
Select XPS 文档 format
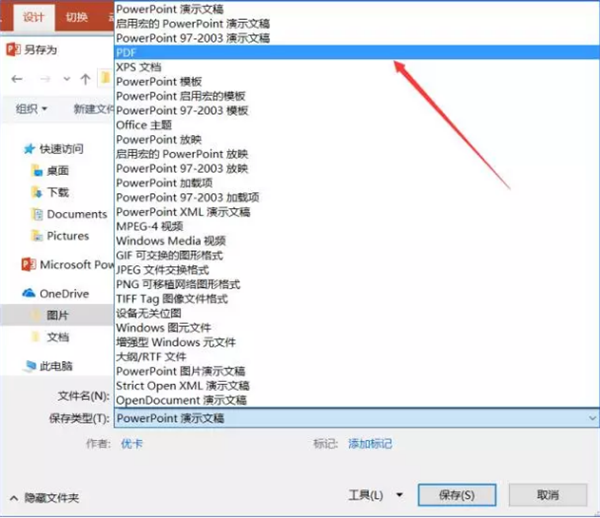click(x=357, y=67)
